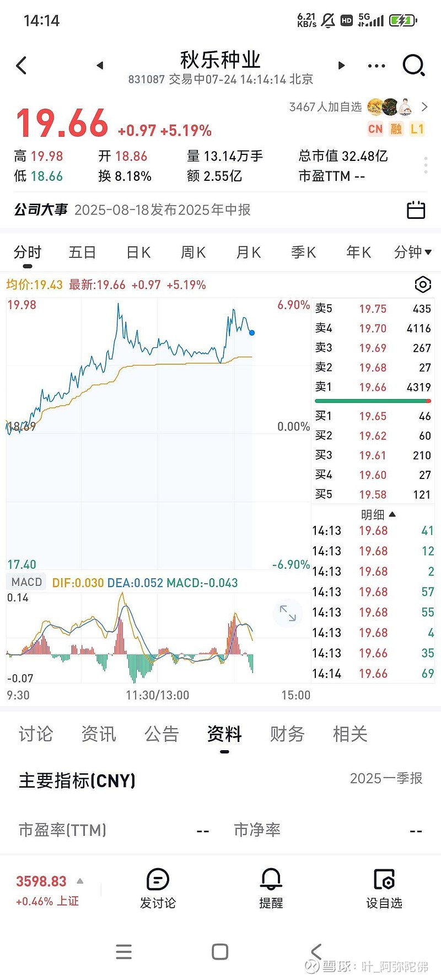Open chart settings hexagon gear icon

tap(422, 284)
